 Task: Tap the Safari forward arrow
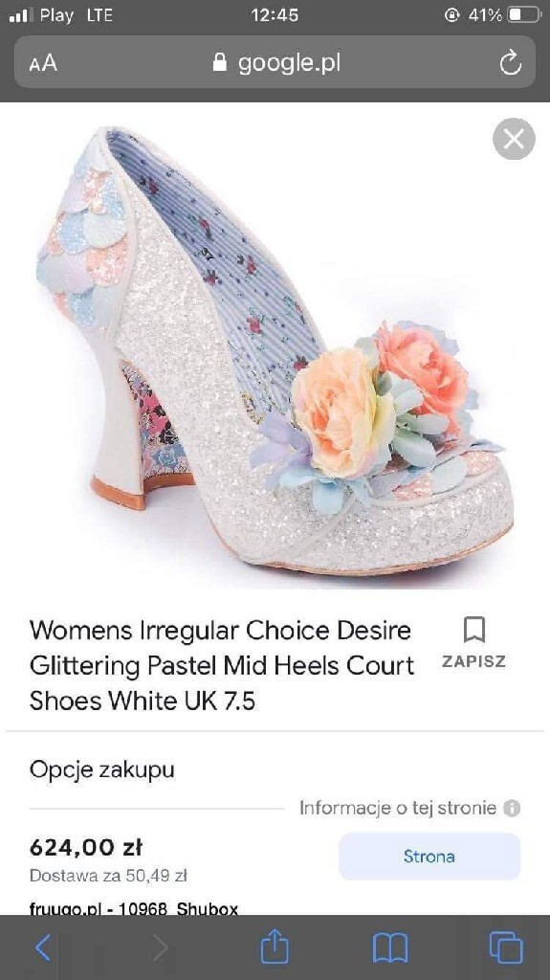point(161,948)
